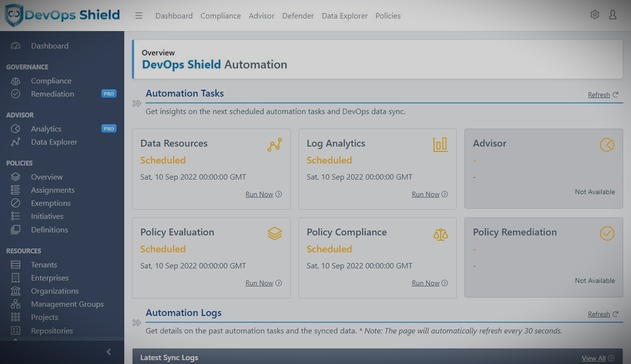Collapse the sidebar with the left chevron

pyautogui.click(x=109, y=352)
